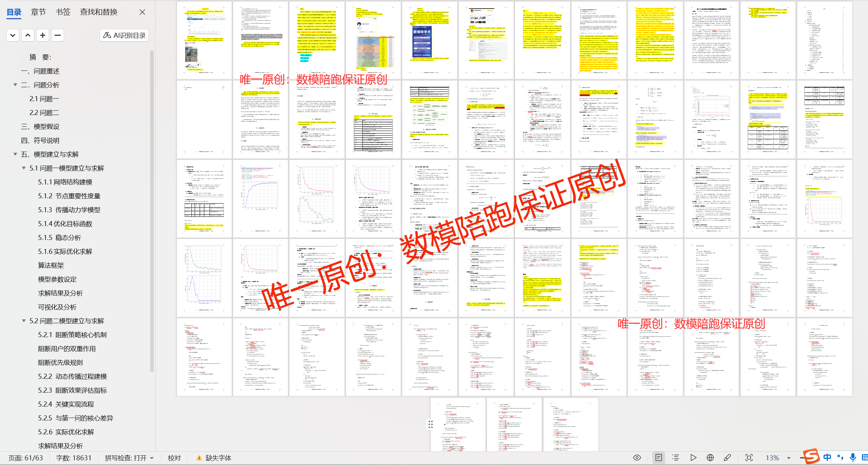Select the first page thumbnail
The image size is (868, 466).
pyautogui.click(x=204, y=40)
